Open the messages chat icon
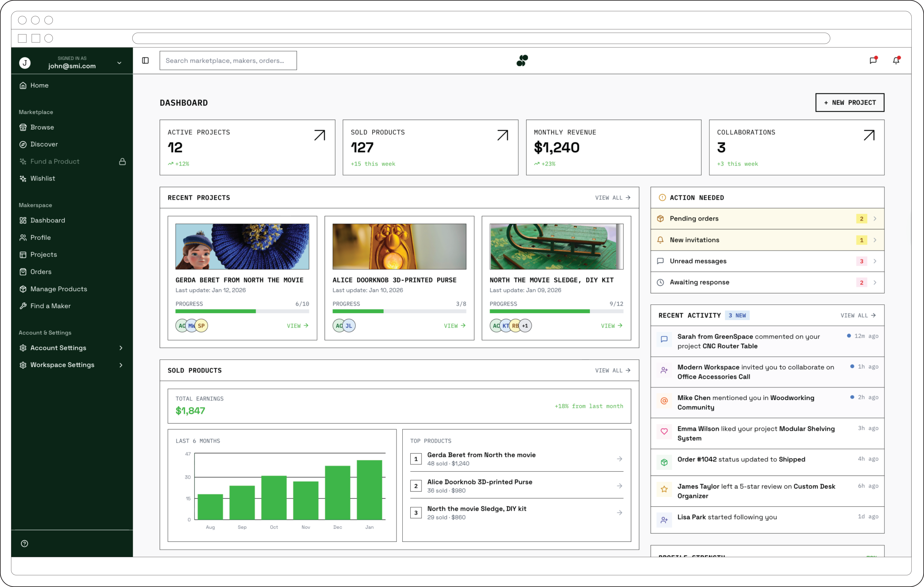Image resolution: width=924 pixels, height=587 pixels. click(873, 60)
